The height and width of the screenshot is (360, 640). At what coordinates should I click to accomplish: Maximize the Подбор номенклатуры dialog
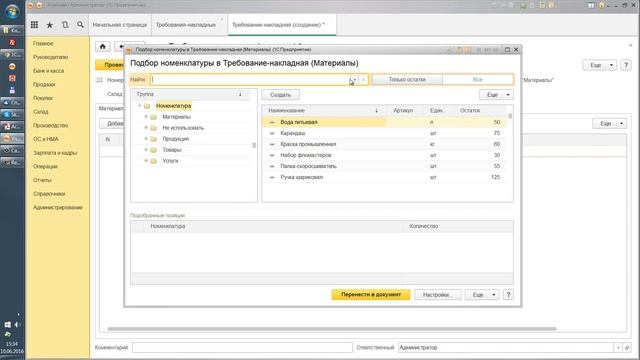[507, 50]
